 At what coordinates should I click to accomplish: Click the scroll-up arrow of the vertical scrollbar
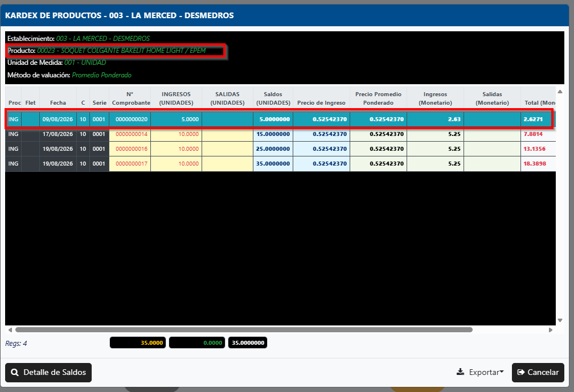click(x=560, y=92)
